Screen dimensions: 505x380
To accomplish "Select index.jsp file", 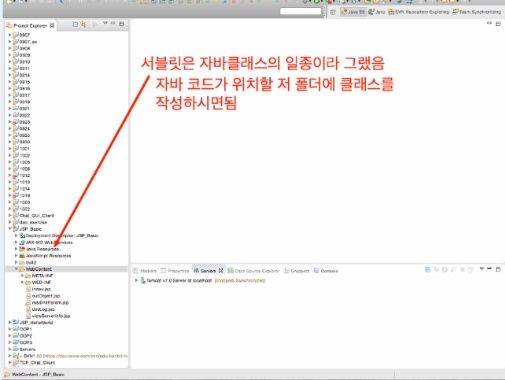I will pyautogui.click(x=41, y=289).
